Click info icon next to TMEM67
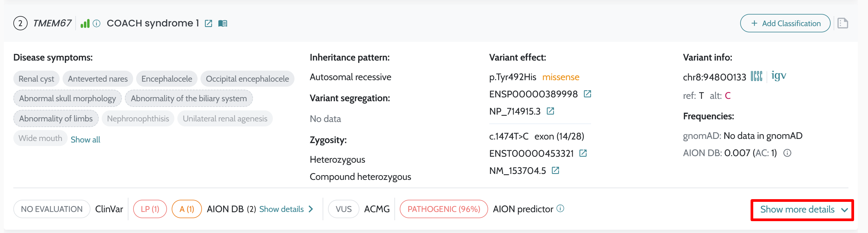Image resolution: width=868 pixels, height=233 pixels. pyautogui.click(x=97, y=23)
